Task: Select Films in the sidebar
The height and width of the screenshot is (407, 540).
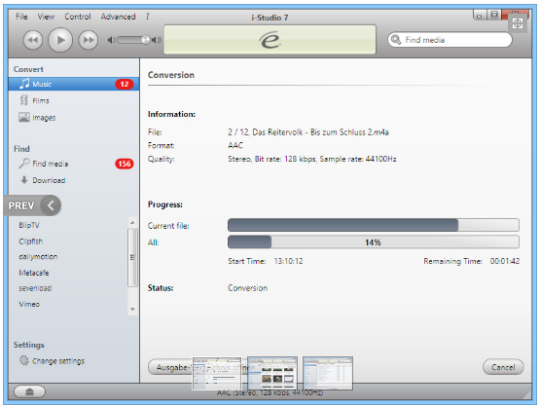Action: [41, 101]
